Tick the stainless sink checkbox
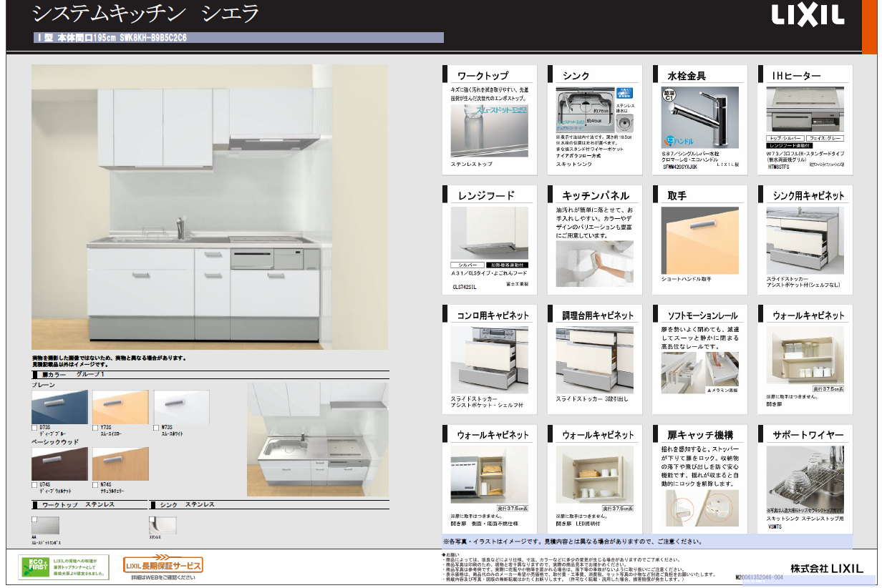Image resolution: width=882 pixels, height=588 pixels. point(152,520)
